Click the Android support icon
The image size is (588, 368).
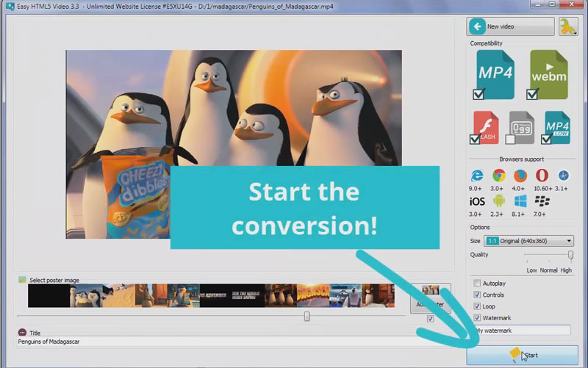pos(499,201)
